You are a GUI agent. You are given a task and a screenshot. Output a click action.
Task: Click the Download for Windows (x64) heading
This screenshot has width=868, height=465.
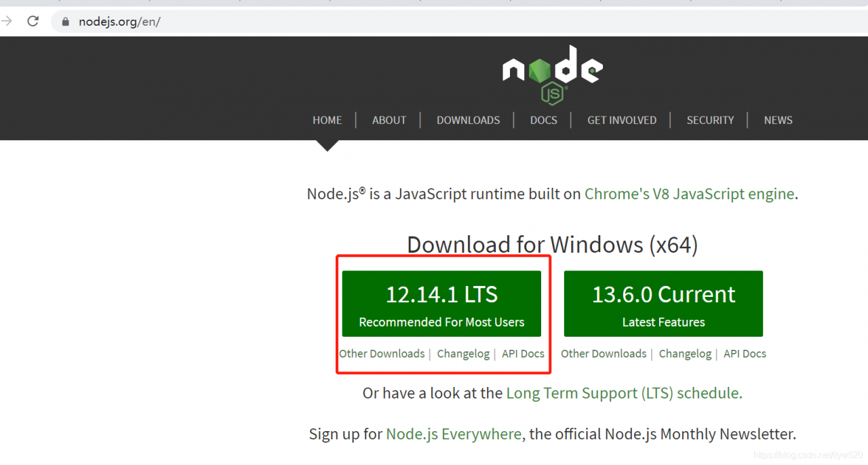(x=552, y=245)
